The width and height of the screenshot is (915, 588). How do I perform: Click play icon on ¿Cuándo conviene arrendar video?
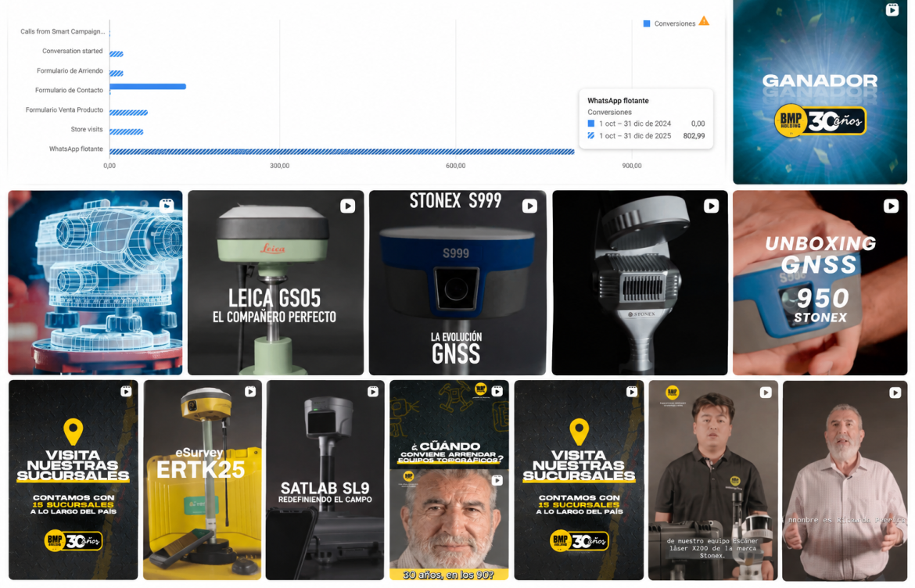coord(497,392)
